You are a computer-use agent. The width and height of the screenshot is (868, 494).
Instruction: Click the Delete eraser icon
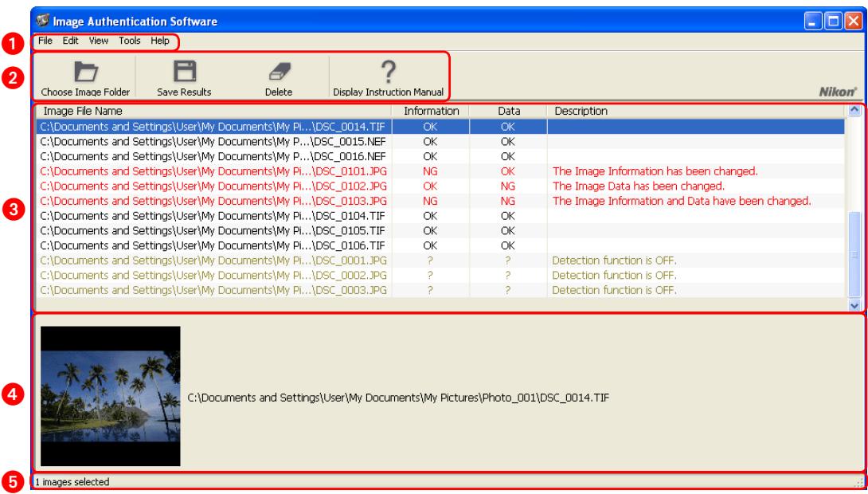click(280, 72)
